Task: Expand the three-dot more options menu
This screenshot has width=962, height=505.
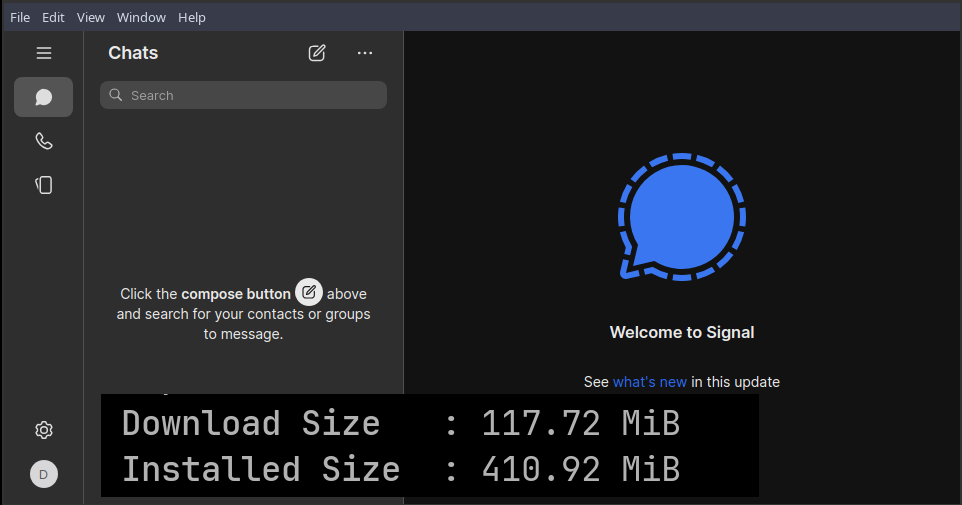Action: [365, 53]
